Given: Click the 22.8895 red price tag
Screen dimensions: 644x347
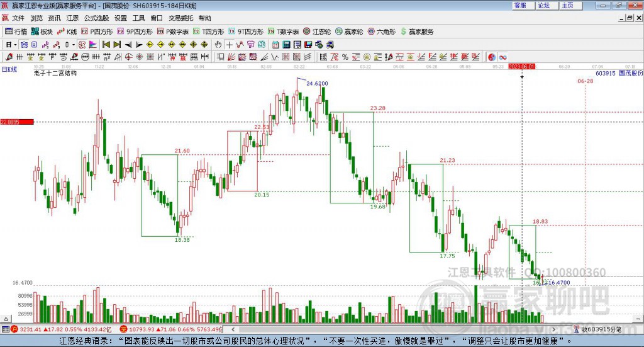Looking at the screenshot, I should coord(17,122).
